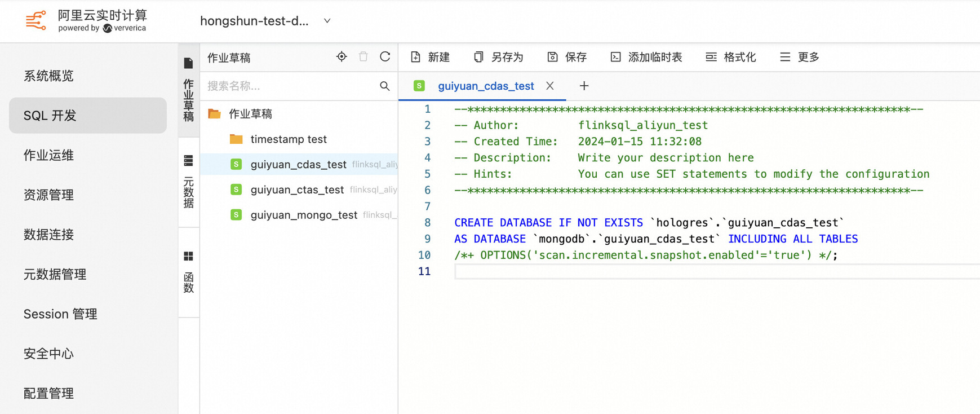The image size is (980, 414).
Task: Click the search magnifier icon
Action: click(385, 86)
